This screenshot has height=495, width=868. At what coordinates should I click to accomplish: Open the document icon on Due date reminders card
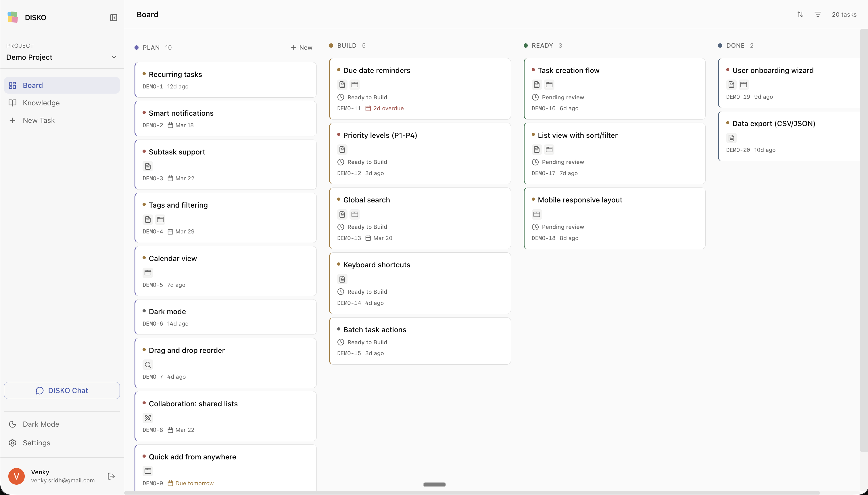tap(342, 84)
